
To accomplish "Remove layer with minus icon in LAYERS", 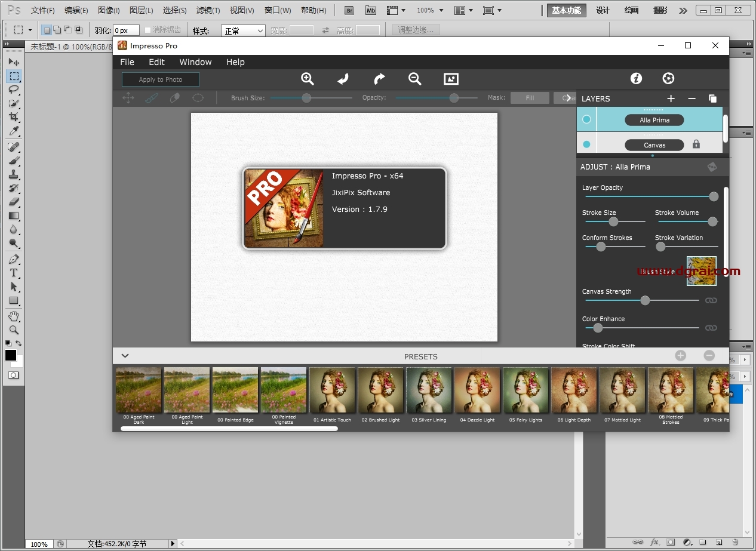I will point(692,98).
